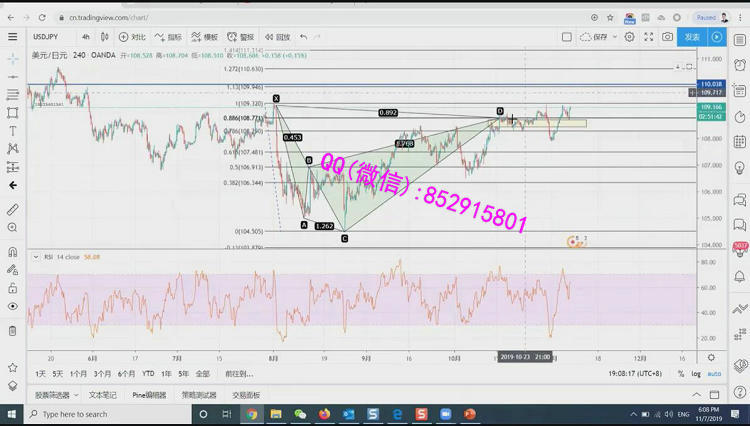
Task: Click the 对比 compare symbol button
Action: (x=133, y=37)
